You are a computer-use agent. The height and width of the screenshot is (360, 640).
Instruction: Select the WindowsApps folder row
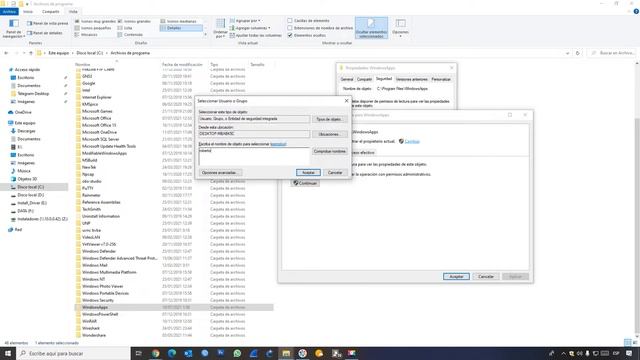click(x=173, y=307)
